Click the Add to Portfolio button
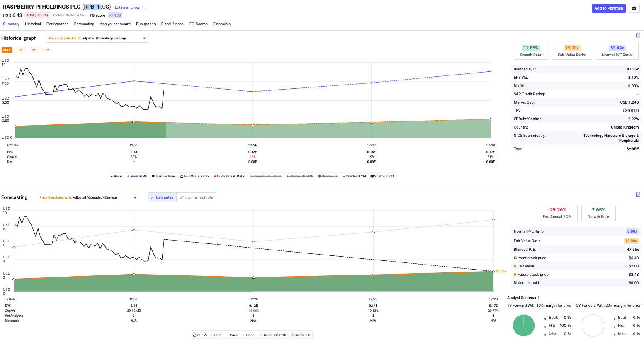 [609, 8]
